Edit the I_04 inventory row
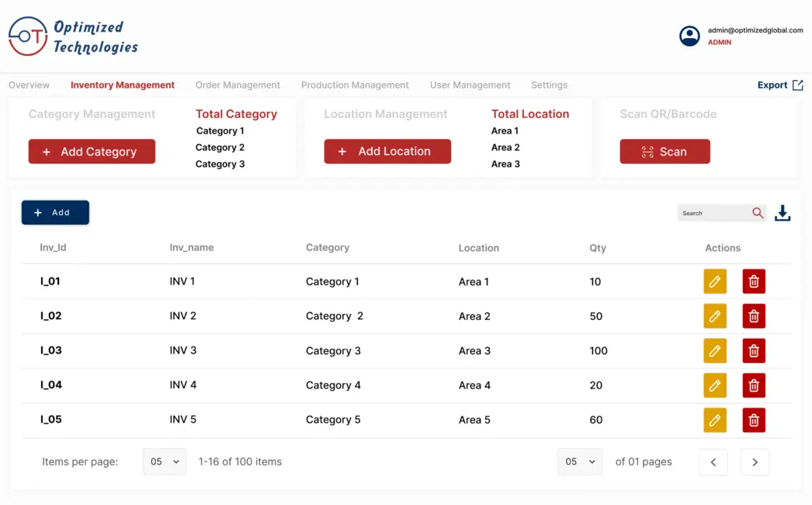Screen dimensions: 812x505 (x=715, y=385)
